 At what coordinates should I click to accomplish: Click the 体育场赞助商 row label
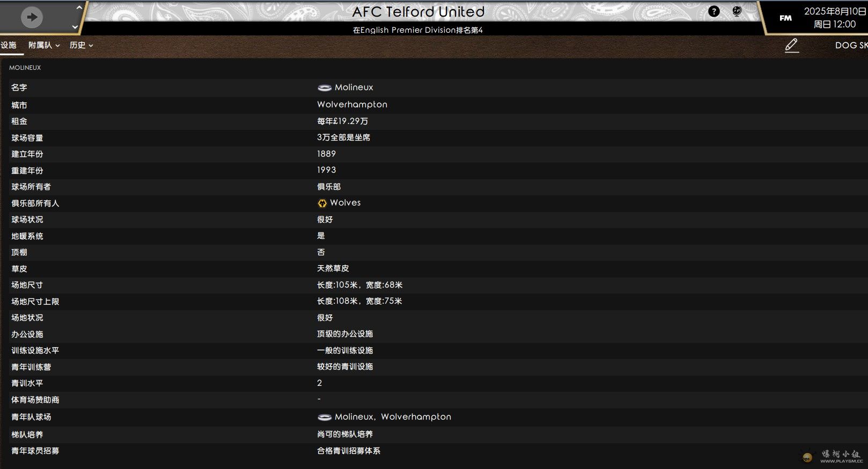click(x=35, y=400)
